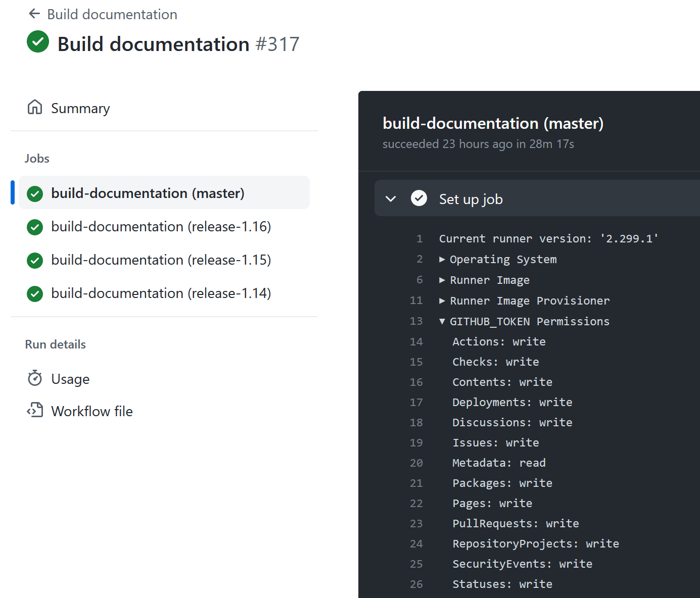The width and height of the screenshot is (700, 598).
Task: Click the 'Issues: write' log line
Action: pyautogui.click(x=496, y=442)
